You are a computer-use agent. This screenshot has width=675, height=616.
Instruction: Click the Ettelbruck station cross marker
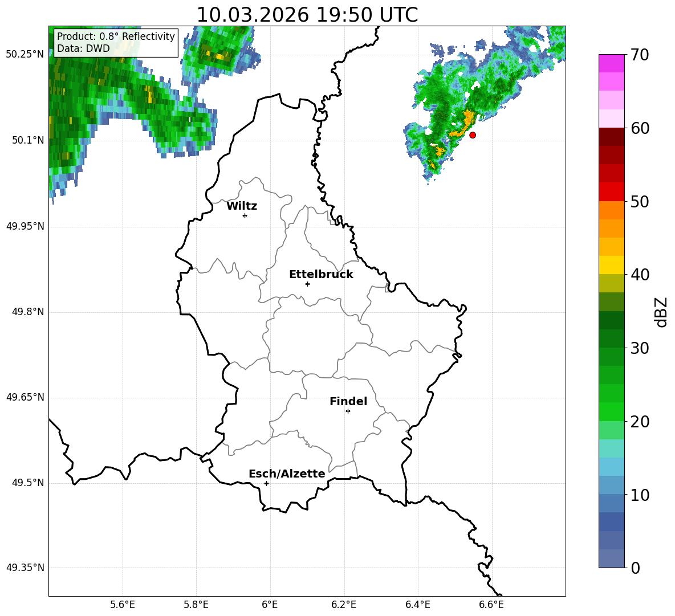pos(307,284)
